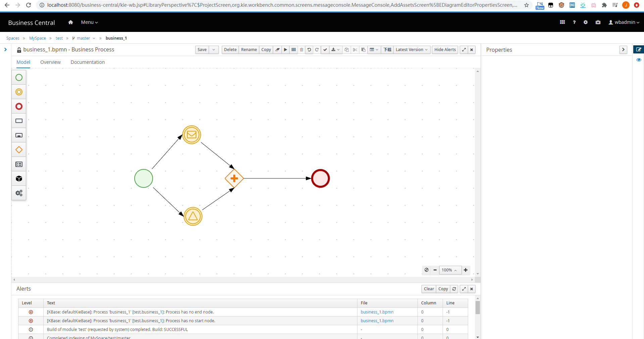This screenshot has width=644, height=339.
Task: Copy alerts with Alerts panel Copy button
Action: [x=443, y=289]
